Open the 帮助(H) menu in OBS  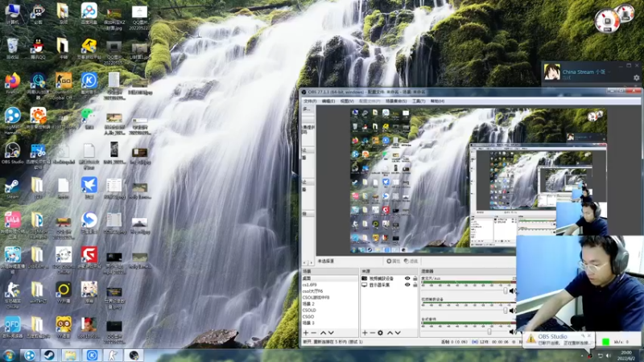click(437, 101)
